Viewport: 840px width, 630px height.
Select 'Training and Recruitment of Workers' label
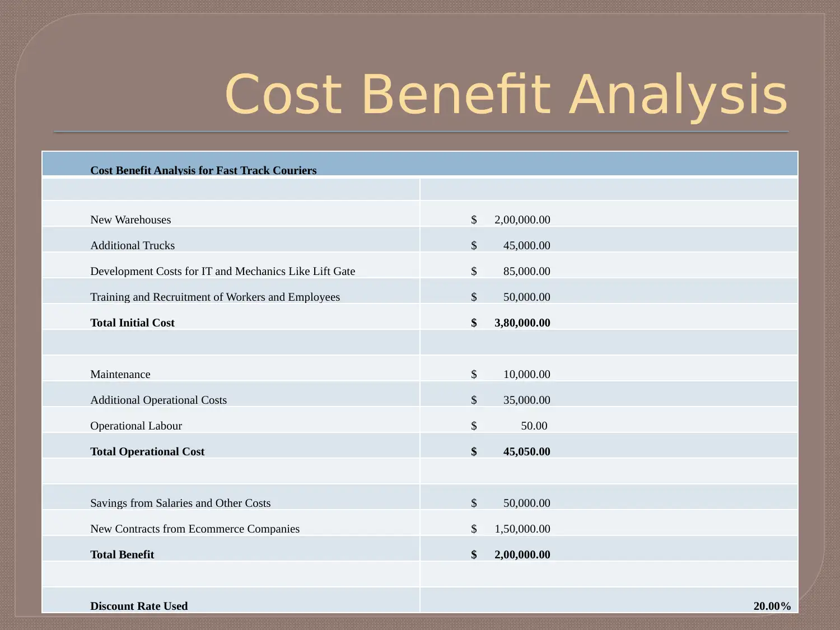215,297
